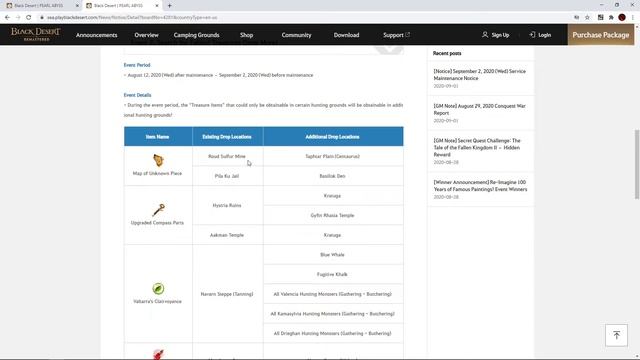This screenshot has width=640, height=360.
Task: Select the second Black Desert browser tab
Action: coord(122,6)
